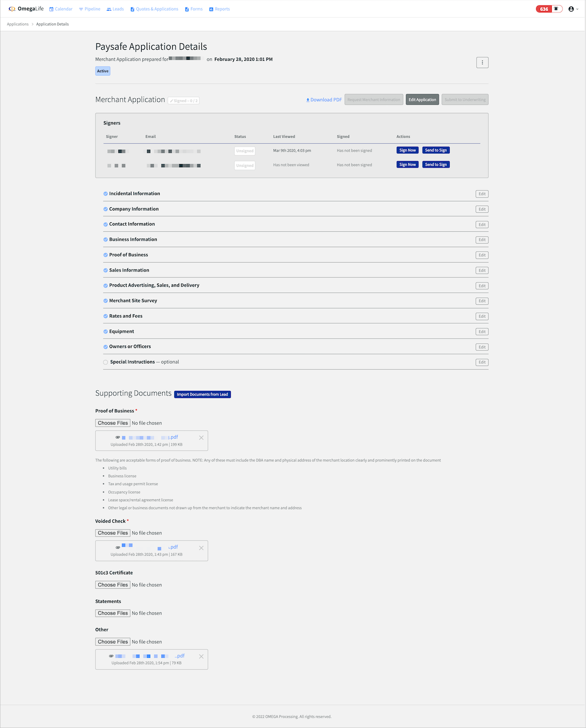Click Sign Now for the second signer
The height and width of the screenshot is (728, 586).
407,165
